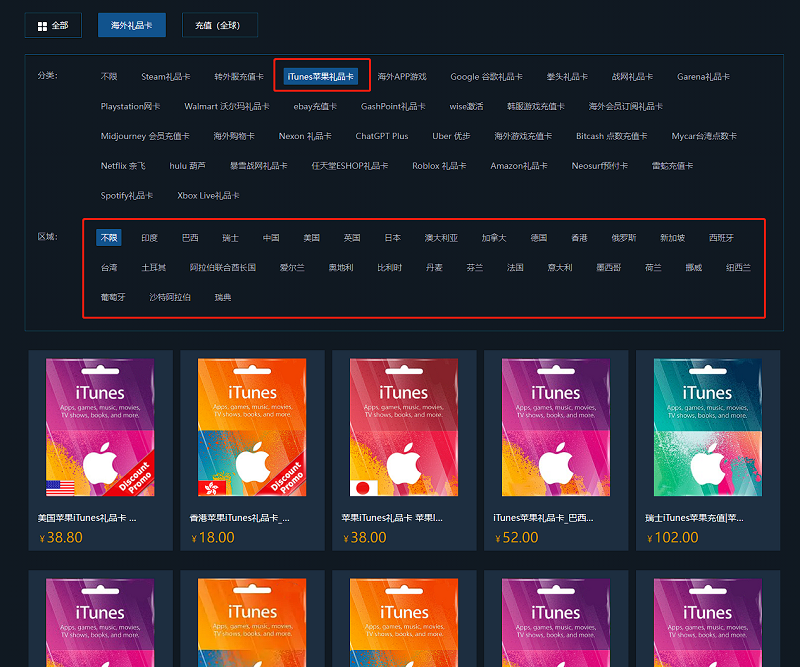Click the ¥52.00 price
The width and height of the screenshot is (800, 667).
(x=517, y=537)
